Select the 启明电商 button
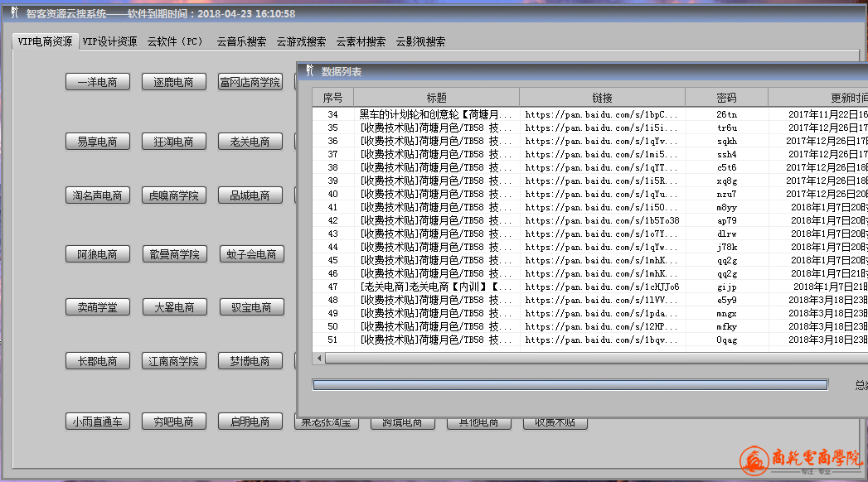The image size is (868, 482). (250, 422)
